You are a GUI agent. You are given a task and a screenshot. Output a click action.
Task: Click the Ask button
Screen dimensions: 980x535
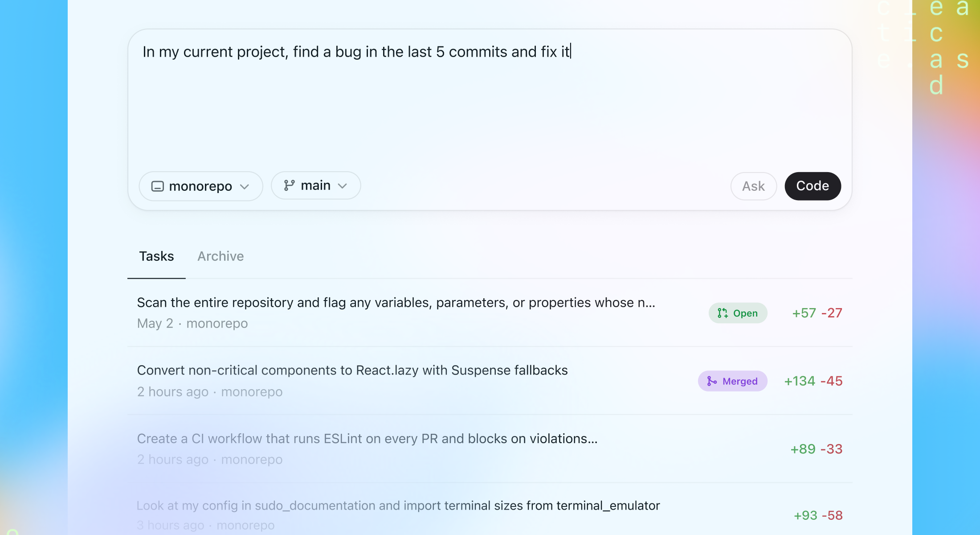(x=754, y=186)
